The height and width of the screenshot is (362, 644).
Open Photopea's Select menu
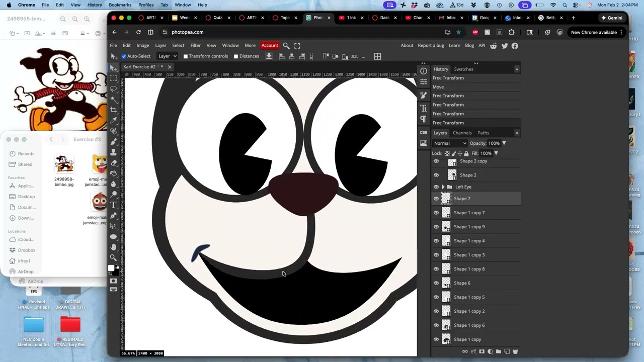point(178,46)
